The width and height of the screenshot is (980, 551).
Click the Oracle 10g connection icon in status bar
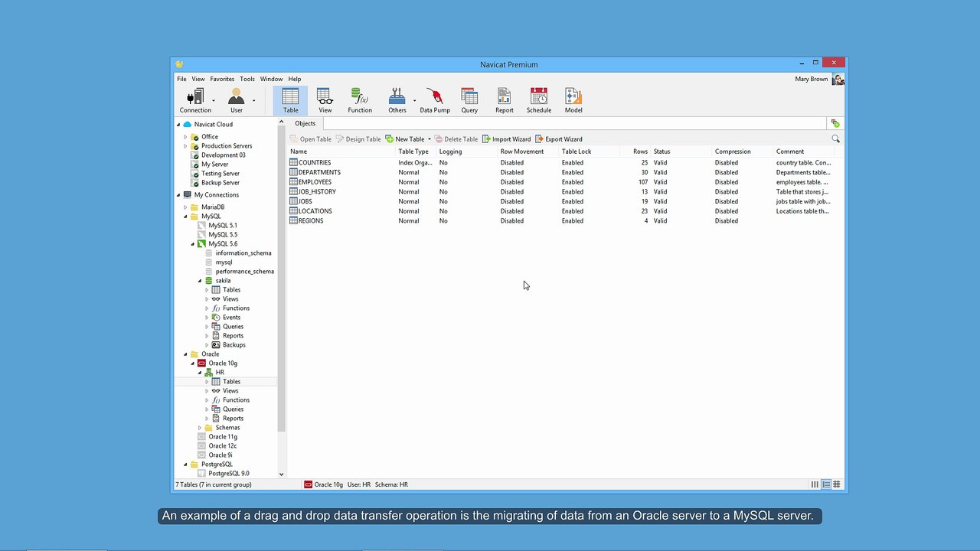pos(308,484)
